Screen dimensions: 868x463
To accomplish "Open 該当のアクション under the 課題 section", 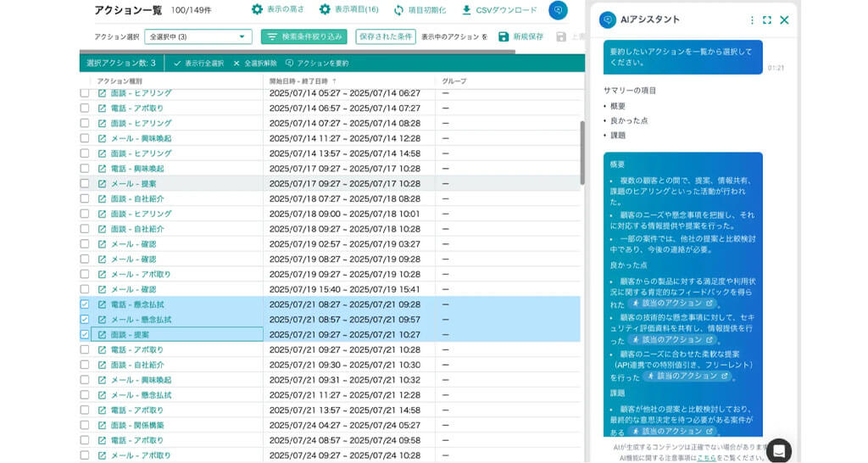I will click(x=672, y=431).
